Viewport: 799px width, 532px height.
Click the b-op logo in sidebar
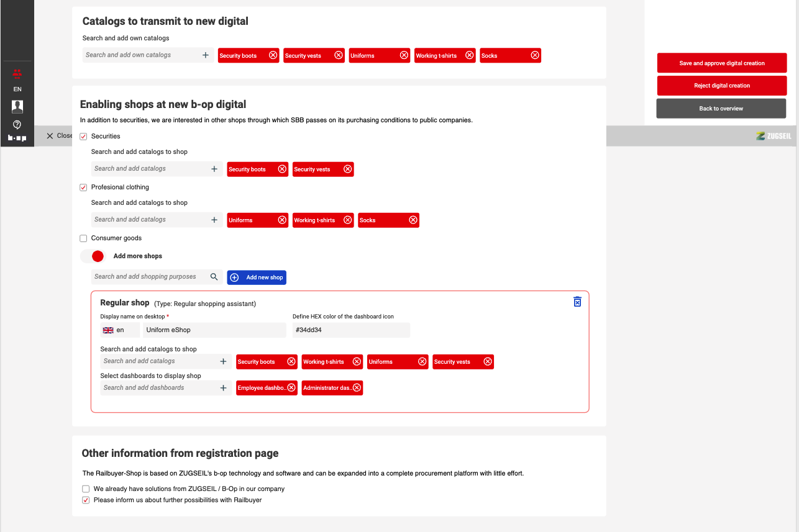coord(17,138)
